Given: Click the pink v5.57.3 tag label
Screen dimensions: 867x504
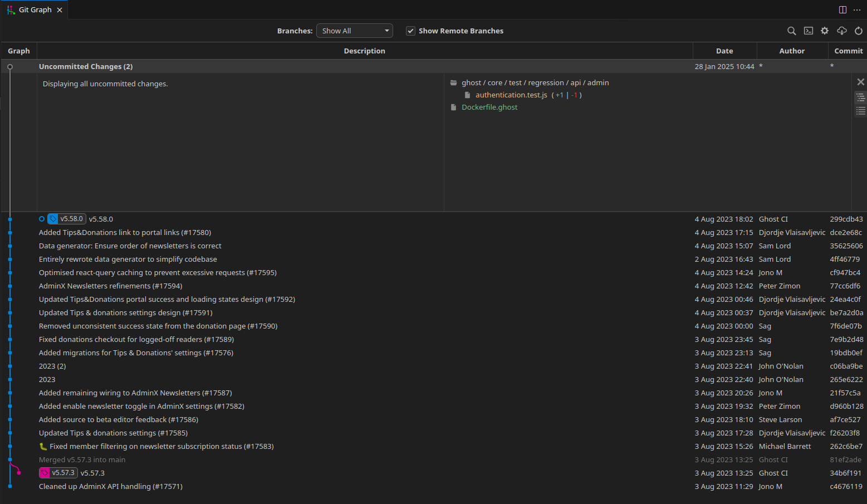Looking at the screenshot, I should (58, 473).
